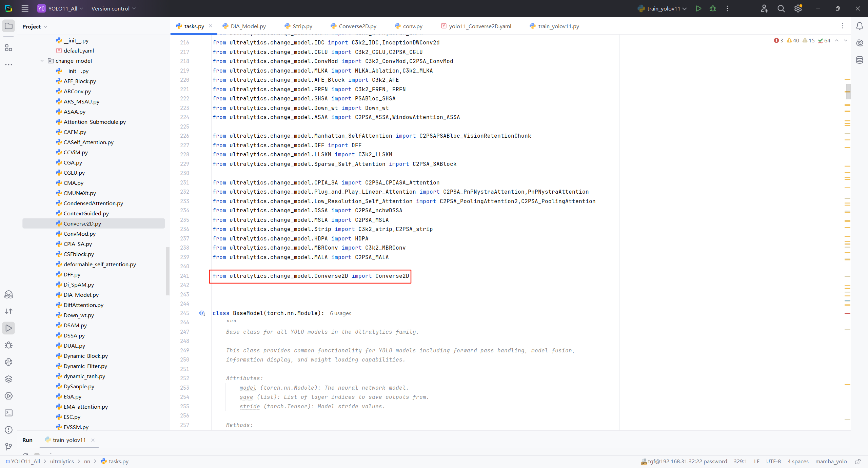Toggle the Run tool window icon in sidebar
The height and width of the screenshot is (468, 868).
(x=9, y=328)
